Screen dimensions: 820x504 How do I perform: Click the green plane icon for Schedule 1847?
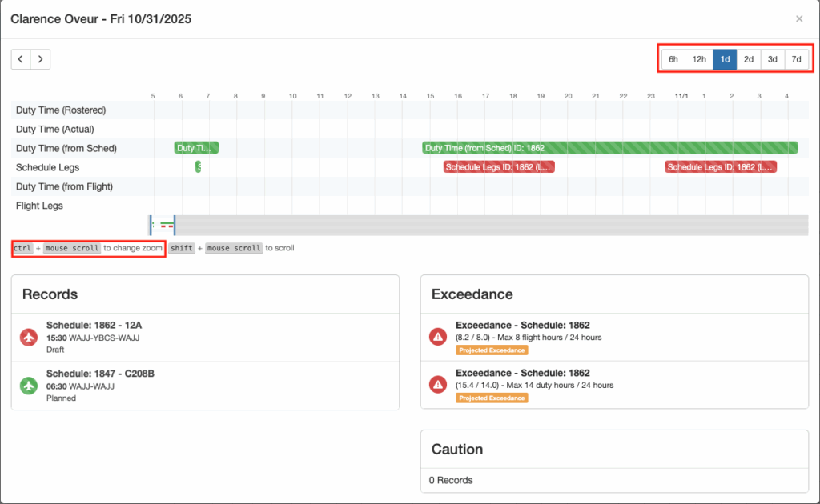(x=29, y=386)
